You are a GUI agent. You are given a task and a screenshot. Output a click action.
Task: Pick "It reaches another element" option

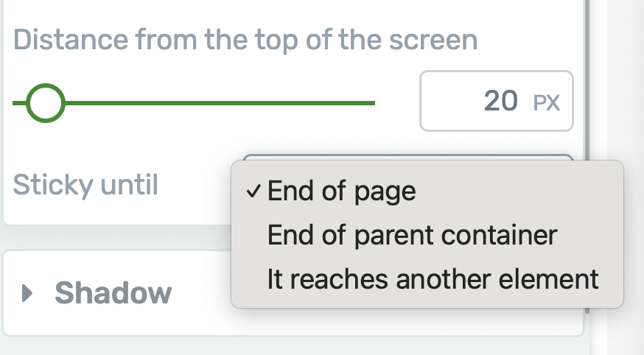[433, 280]
